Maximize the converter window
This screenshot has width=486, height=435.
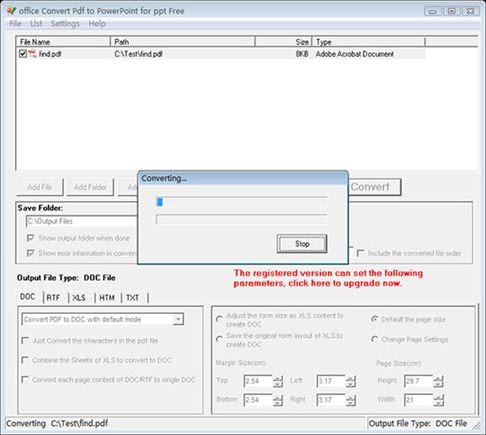coord(452,11)
